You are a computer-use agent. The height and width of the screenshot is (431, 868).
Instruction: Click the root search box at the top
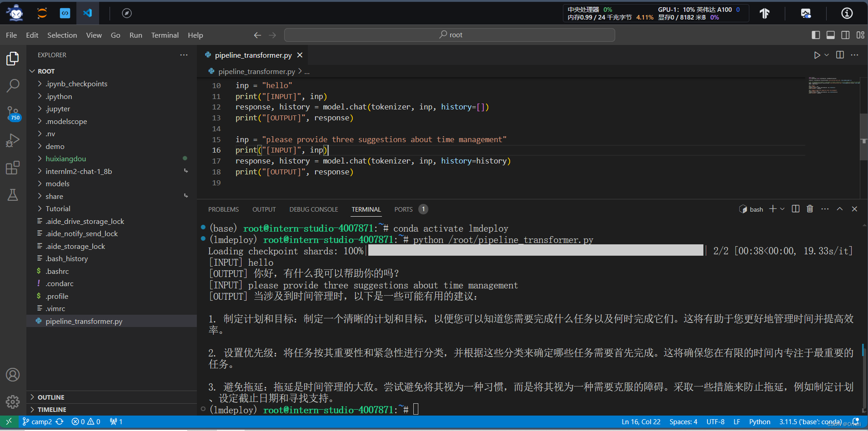(449, 35)
